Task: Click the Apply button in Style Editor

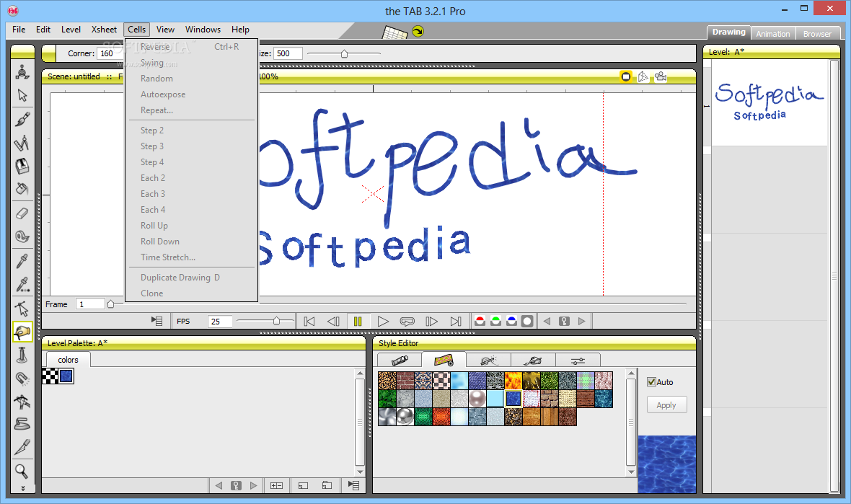Action: (x=666, y=405)
